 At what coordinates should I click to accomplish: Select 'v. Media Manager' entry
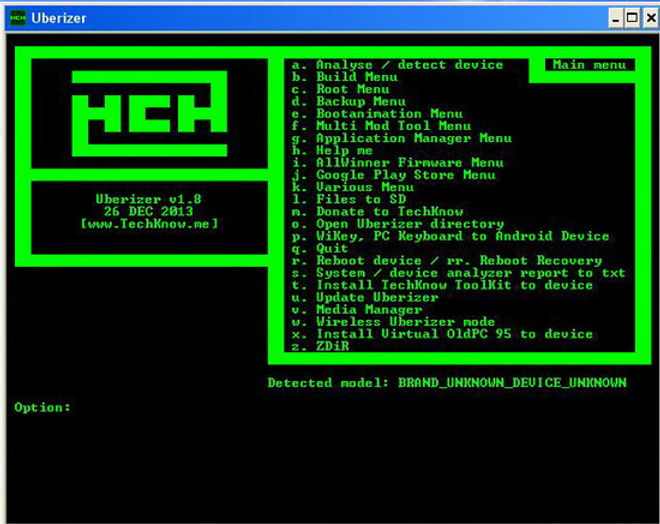[357, 309]
